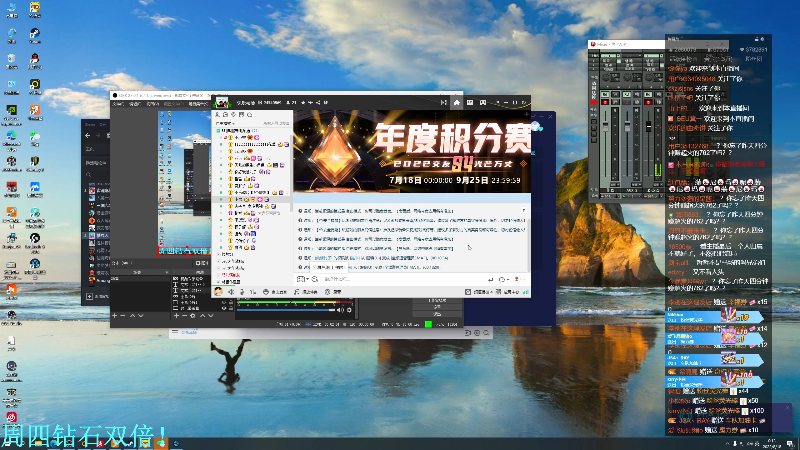
Task: Click search magnifier in the bottom strip window
Action: [486, 333]
